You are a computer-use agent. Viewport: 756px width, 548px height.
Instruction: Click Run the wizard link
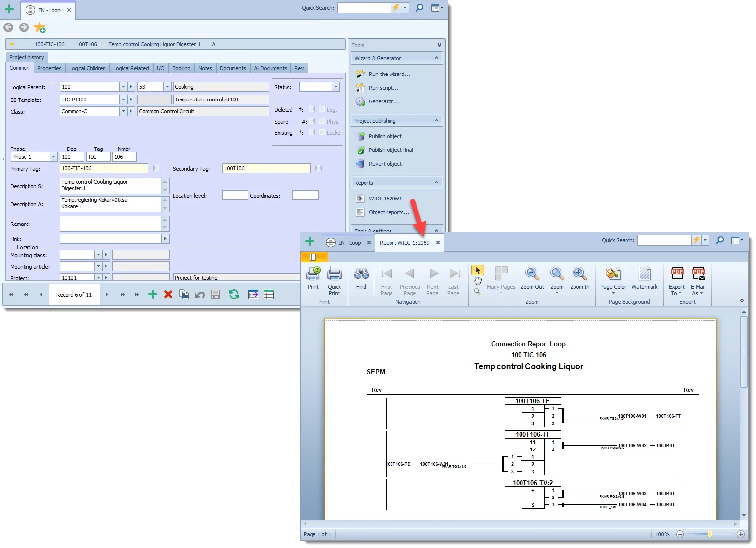click(x=390, y=74)
